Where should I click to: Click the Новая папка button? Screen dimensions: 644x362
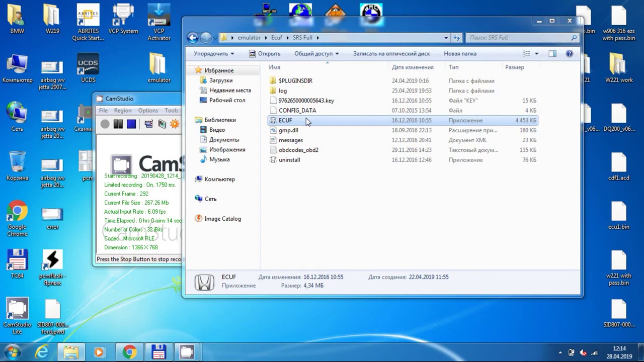tap(460, 54)
